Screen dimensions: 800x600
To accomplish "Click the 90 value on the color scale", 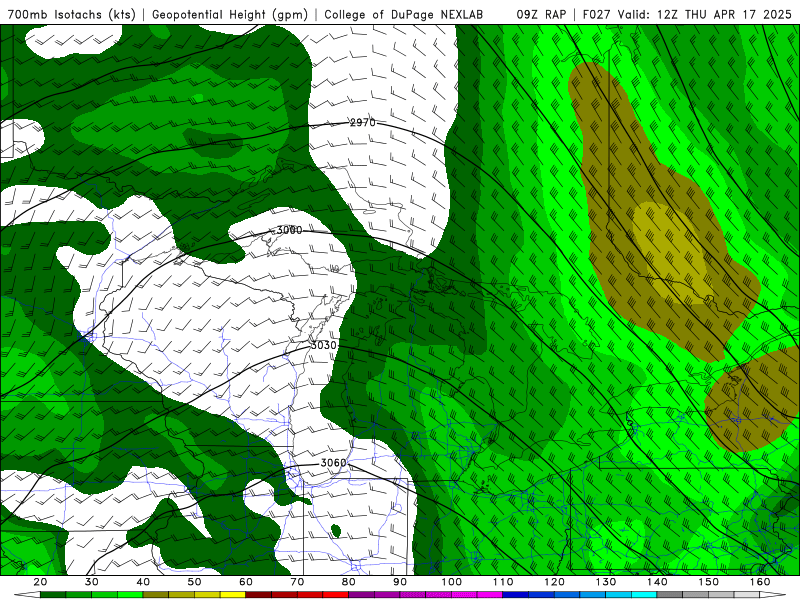I will click(x=400, y=582).
